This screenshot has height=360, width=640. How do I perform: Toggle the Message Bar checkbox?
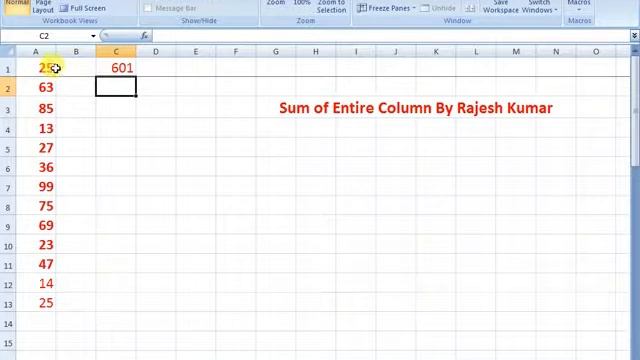[148, 8]
